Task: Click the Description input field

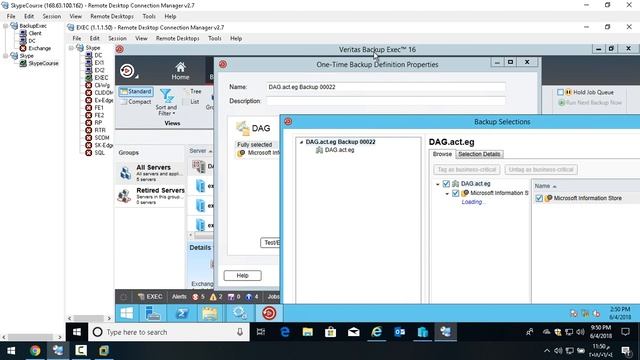Action: point(386,101)
